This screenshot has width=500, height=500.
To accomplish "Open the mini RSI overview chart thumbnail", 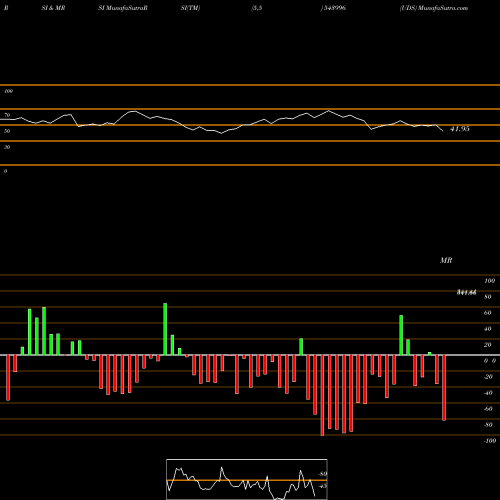I will (x=247, y=479).
